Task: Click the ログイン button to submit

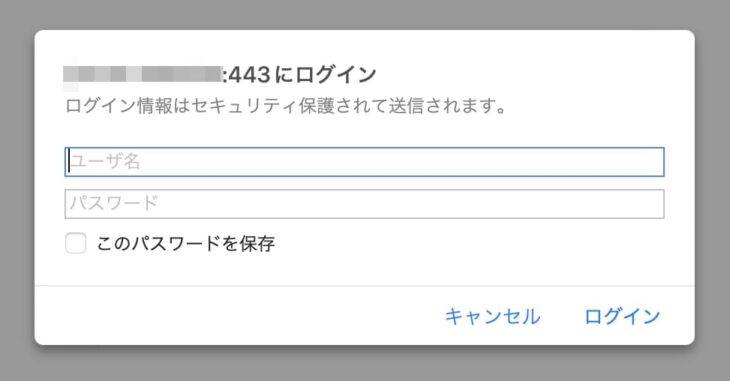Action: (622, 317)
